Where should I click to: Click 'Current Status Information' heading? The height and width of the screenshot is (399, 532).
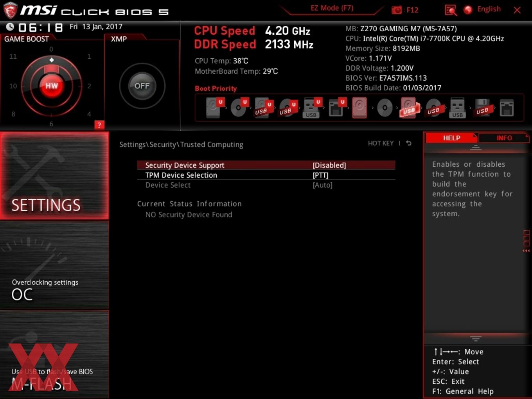pyautogui.click(x=189, y=204)
